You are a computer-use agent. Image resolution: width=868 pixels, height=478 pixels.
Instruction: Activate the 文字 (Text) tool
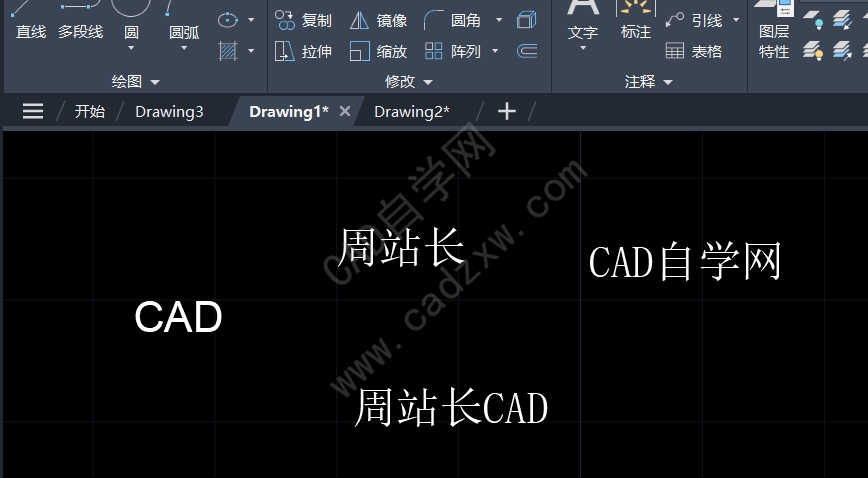point(583,22)
